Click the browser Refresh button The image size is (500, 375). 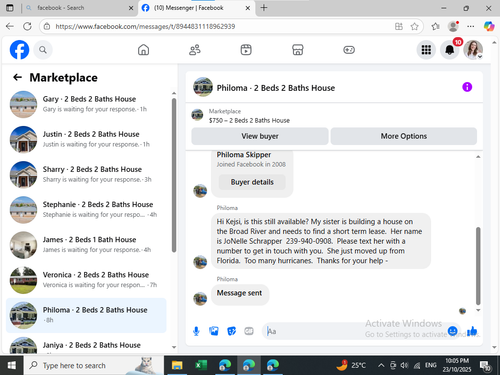click(27, 26)
